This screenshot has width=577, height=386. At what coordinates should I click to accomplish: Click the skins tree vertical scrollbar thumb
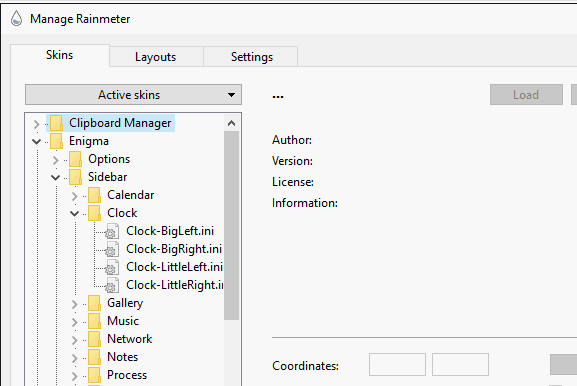231,226
